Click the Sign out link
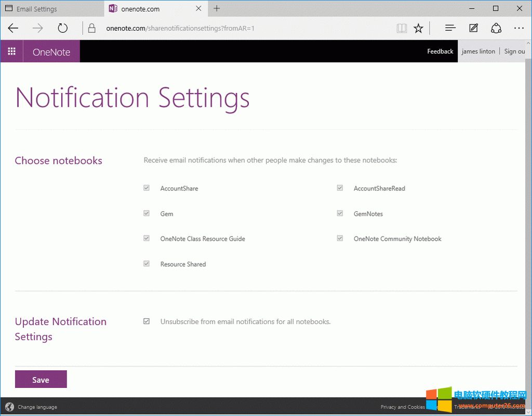The height and width of the screenshot is (416, 532). (x=515, y=51)
